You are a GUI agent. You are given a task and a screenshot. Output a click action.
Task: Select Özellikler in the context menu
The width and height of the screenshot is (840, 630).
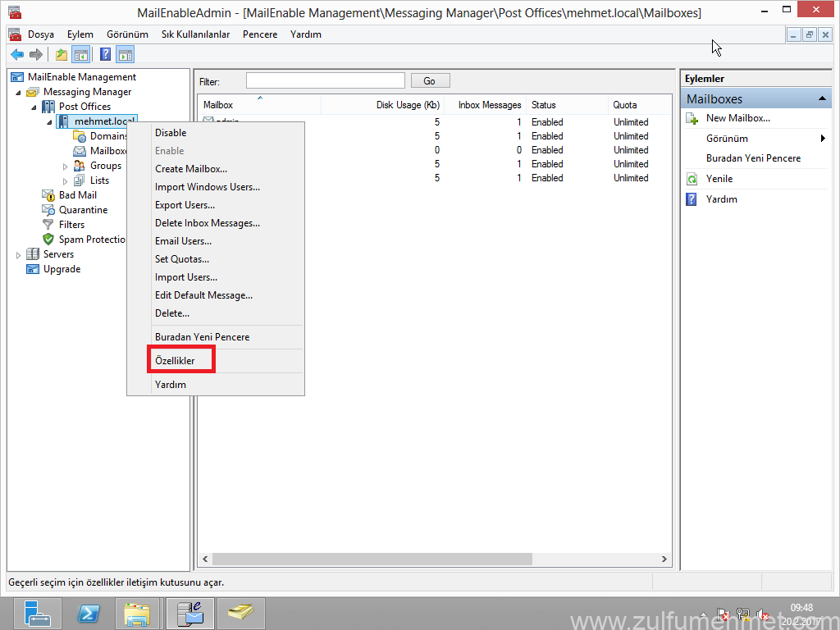[x=175, y=361]
